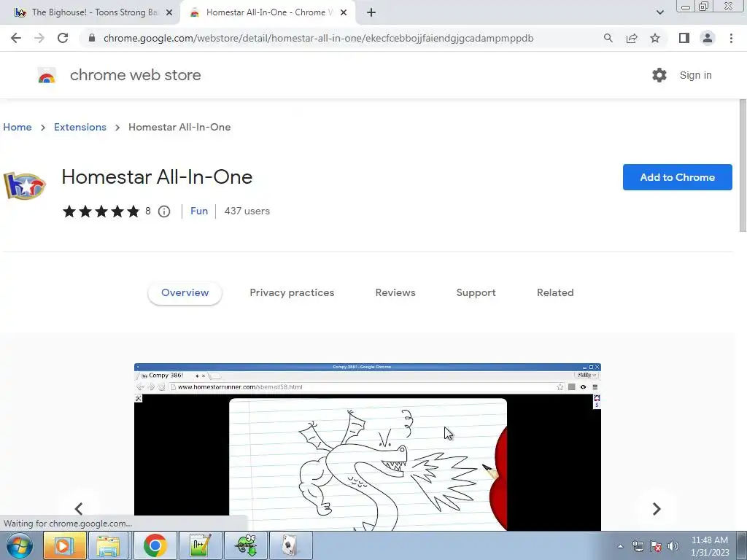Go to Extensions breadcrumb
The image size is (747, 560).
click(80, 127)
